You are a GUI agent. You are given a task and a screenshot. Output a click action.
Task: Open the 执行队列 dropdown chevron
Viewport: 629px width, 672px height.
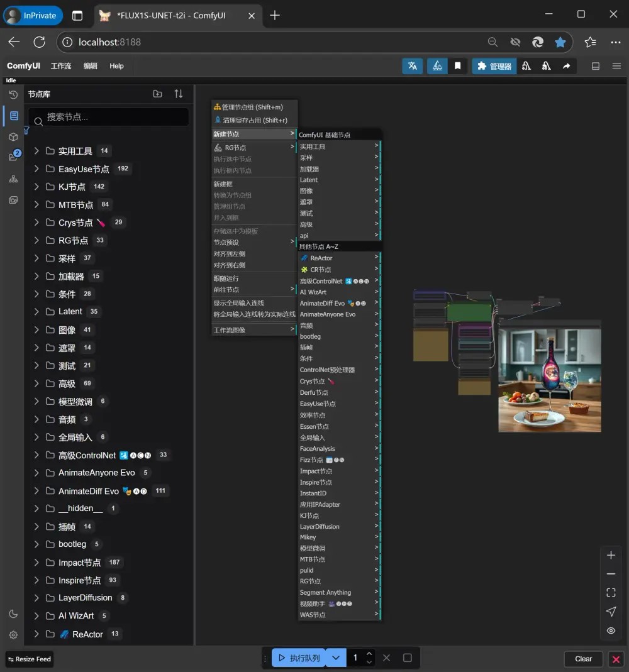click(335, 658)
